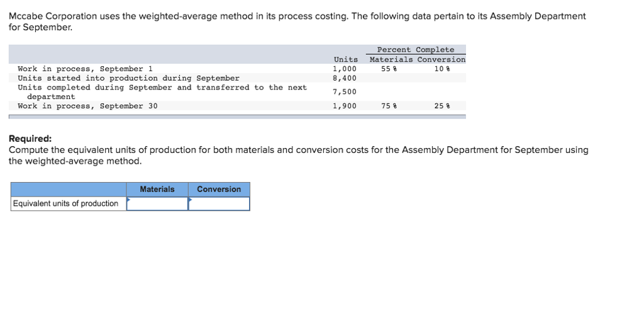The height and width of the screenshot is (330, 644).
Task: Select the Conversion column header in answer table
Action: (x=219, y=190)
